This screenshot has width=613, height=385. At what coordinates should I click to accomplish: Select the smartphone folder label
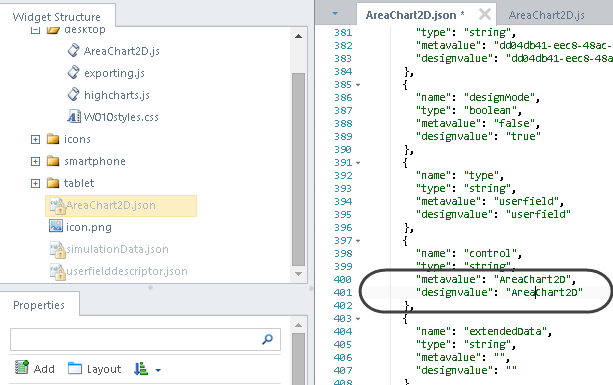[x=95, y=161]
